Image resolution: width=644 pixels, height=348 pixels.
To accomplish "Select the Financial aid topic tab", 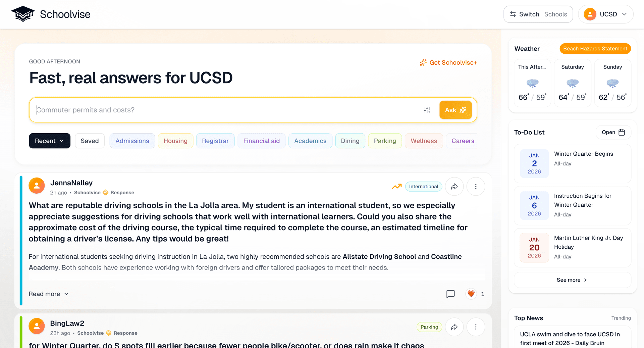I will pyautogui.click(x=261, y=141).
